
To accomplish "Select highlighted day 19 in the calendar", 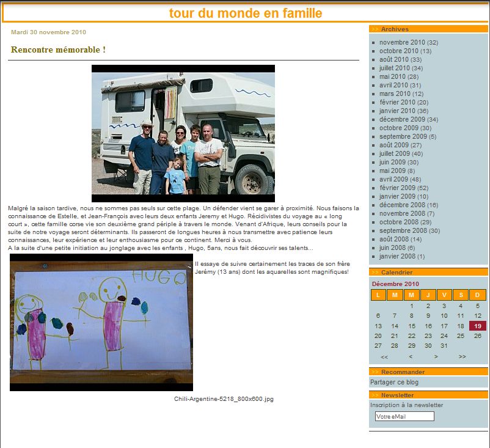I will 477,326.
